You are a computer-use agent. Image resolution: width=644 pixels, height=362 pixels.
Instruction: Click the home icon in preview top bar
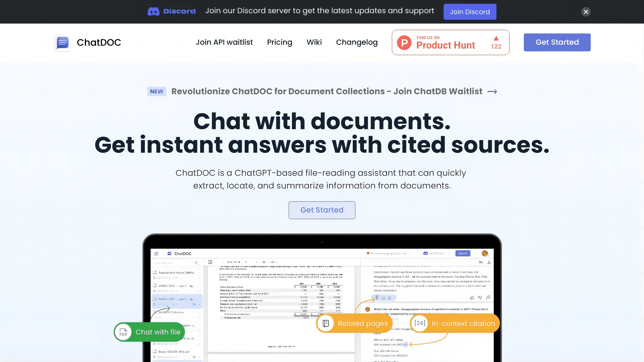click(157, 253)
